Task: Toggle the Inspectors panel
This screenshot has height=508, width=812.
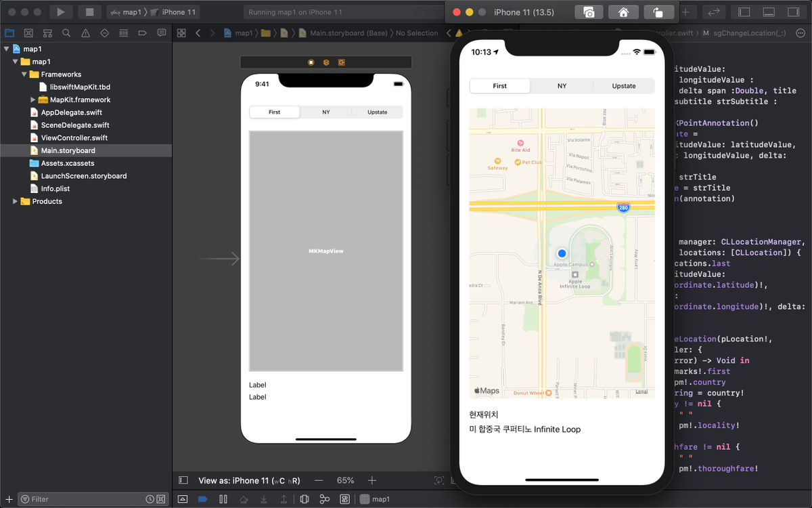Action: (793, 12)
